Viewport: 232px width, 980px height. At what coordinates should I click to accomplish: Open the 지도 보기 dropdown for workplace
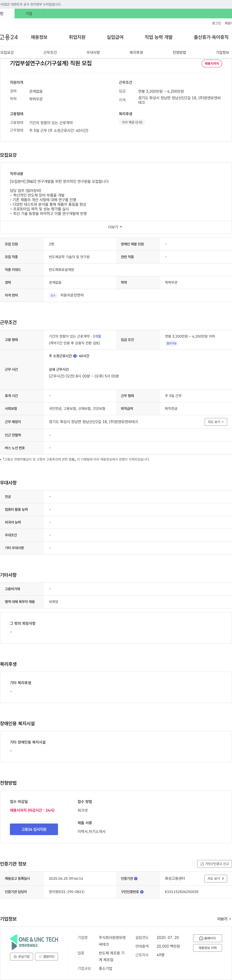[x=216, y=422]
